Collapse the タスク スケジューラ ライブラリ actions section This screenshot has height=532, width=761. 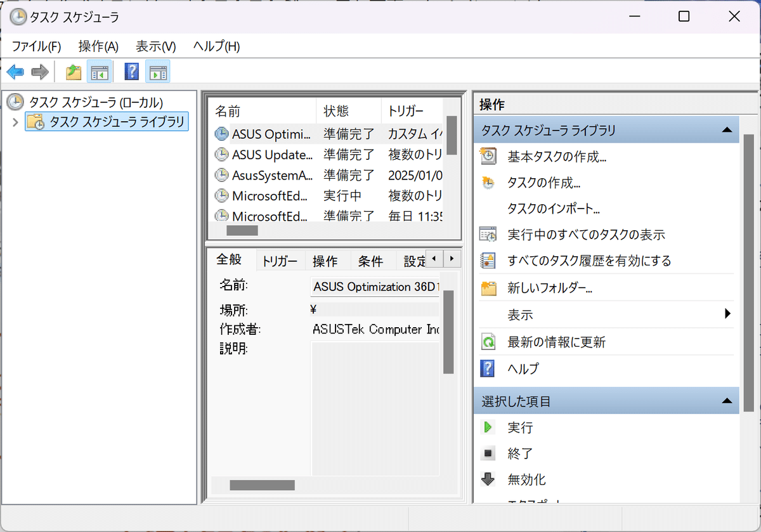pos(727,130)
